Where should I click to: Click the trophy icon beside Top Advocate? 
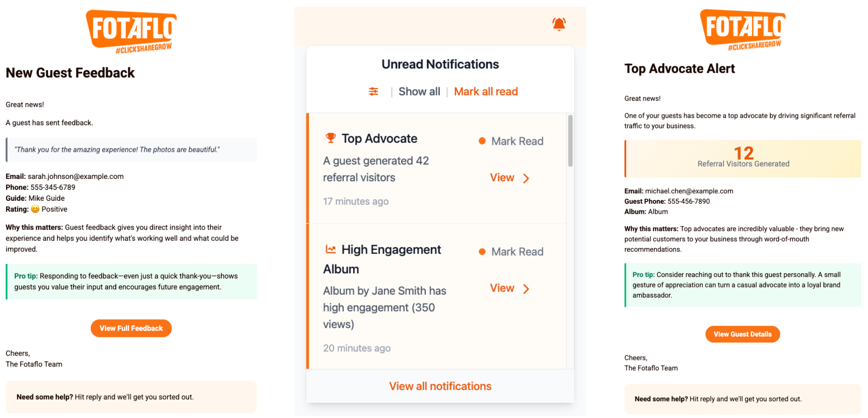331,138
